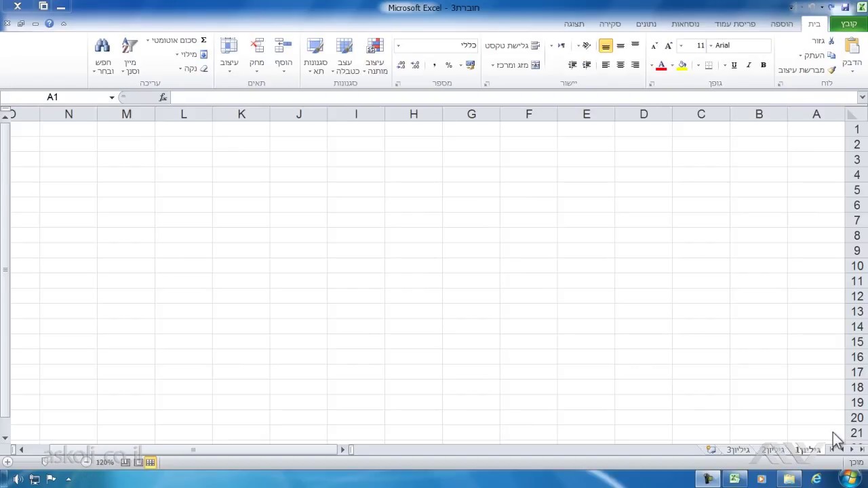Click the zoom slider handle
The image size is (868, 488).
(45, 462)
